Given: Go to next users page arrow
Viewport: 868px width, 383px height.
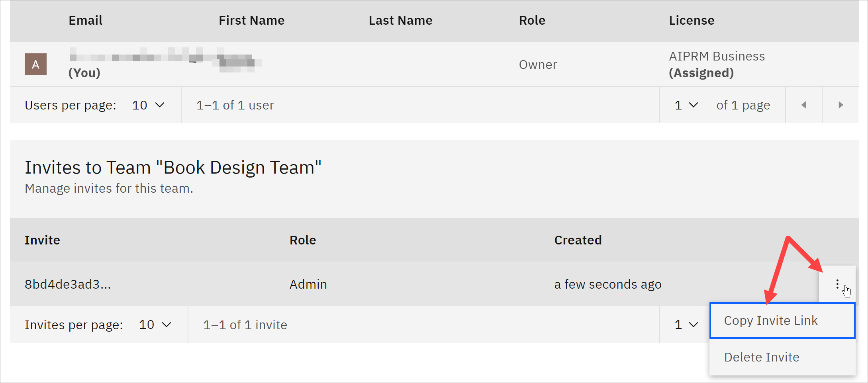Looking at the screenshot, I should pyautogui.click(x=841, y=105).
